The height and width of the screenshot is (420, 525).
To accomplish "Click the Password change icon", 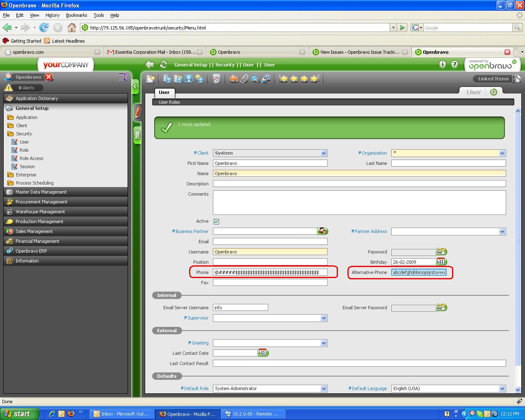I will tap(441, 251).
